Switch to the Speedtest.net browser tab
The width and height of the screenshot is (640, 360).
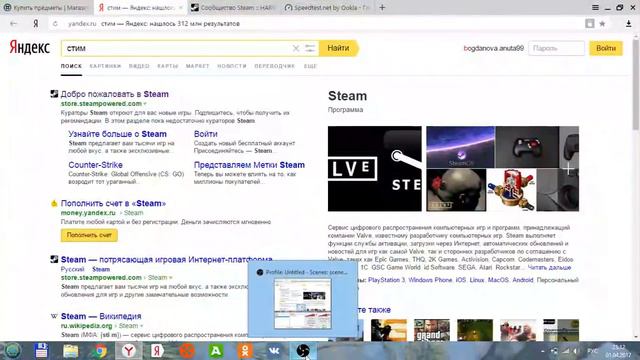click(x=327, y=7)
